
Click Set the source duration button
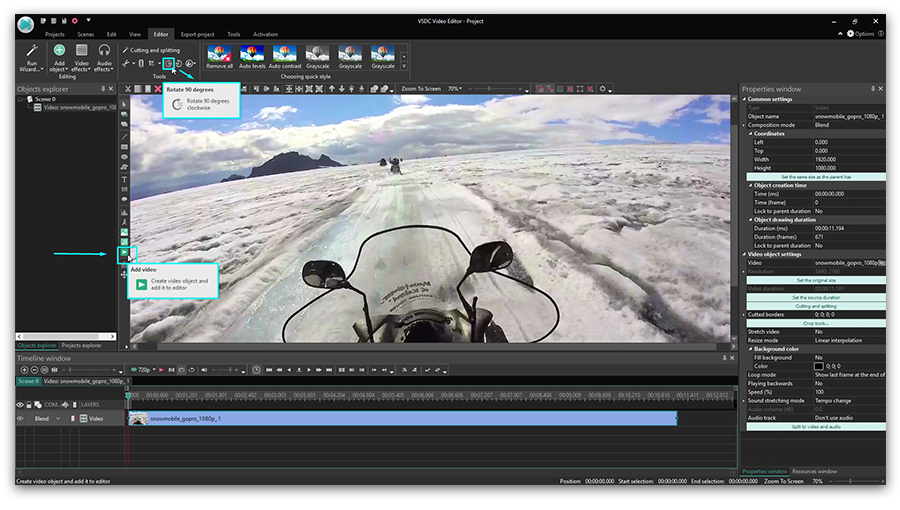pyautogui.click(x=816, y=297)
